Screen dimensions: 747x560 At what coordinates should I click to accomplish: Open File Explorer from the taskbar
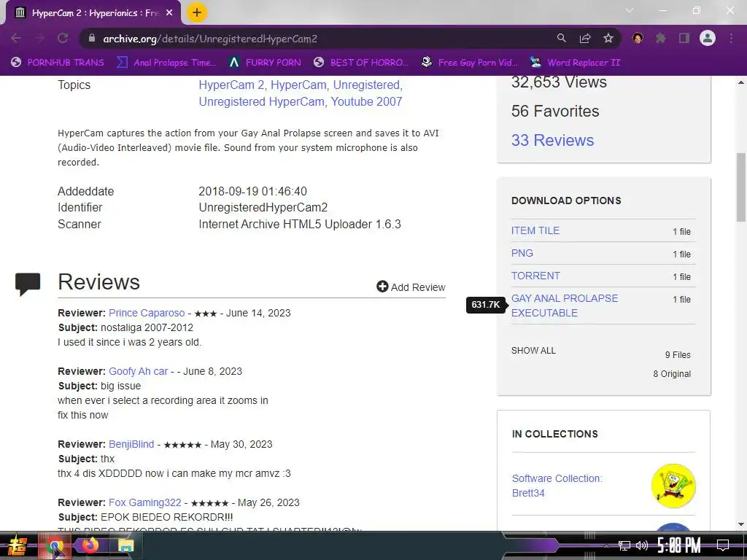[x=125, y=545]
